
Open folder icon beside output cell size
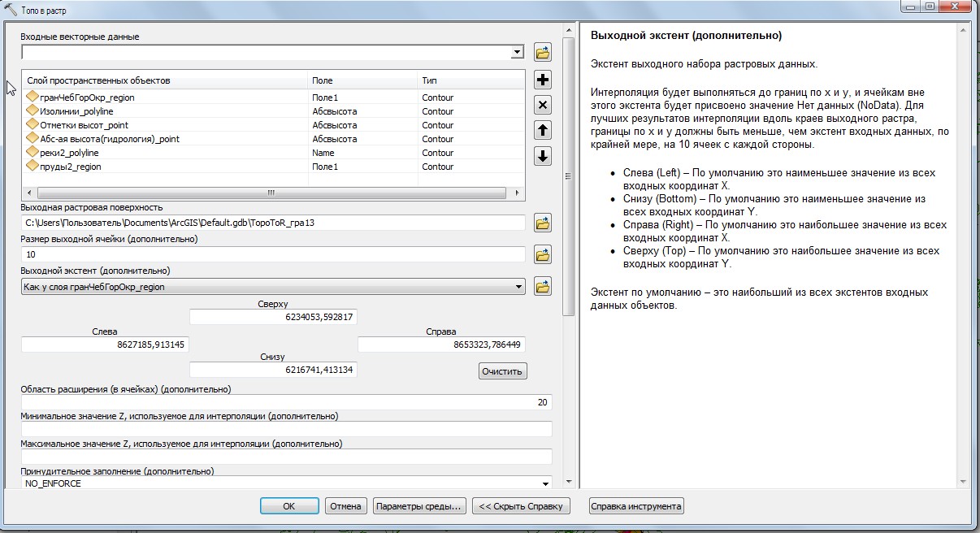543,254
